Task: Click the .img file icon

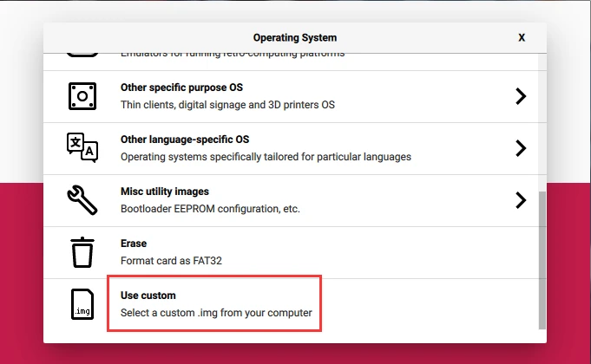Action: (x=82, y=304)
